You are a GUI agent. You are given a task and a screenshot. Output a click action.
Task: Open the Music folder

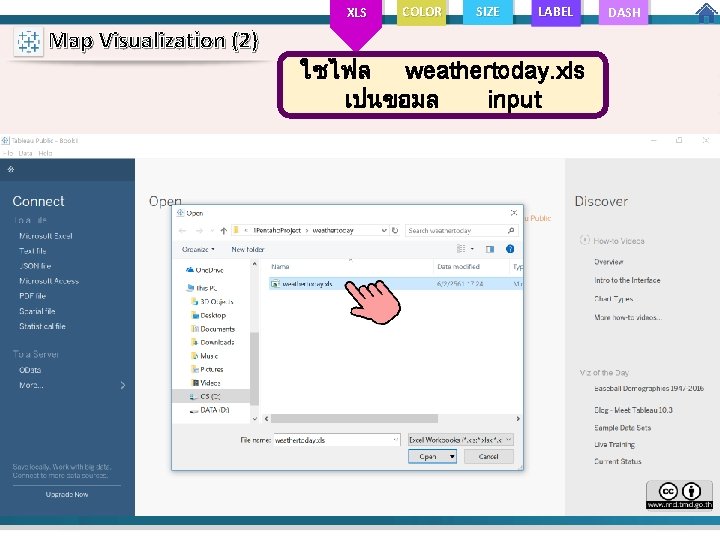point(204,356)
